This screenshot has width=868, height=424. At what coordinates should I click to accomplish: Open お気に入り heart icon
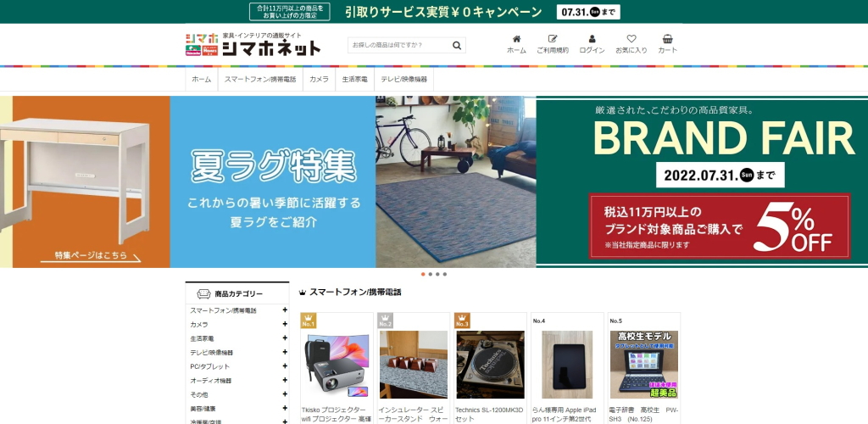[631, 39]
